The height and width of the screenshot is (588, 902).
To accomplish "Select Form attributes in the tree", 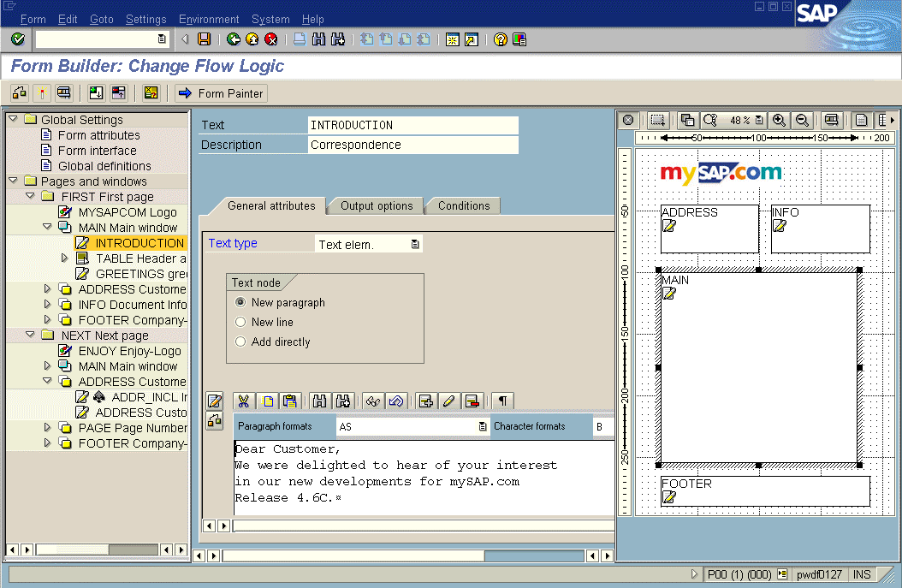I will (98, 135).
